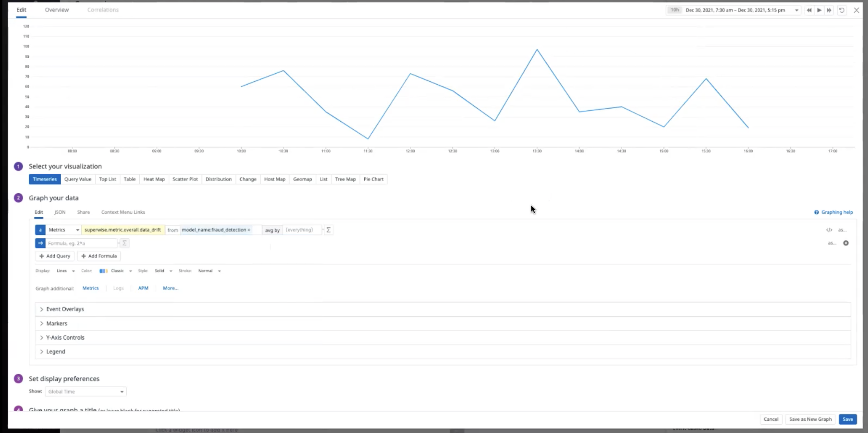
Task: Click the sigma function icon next to avg by
Action: (x=328, y=230)
